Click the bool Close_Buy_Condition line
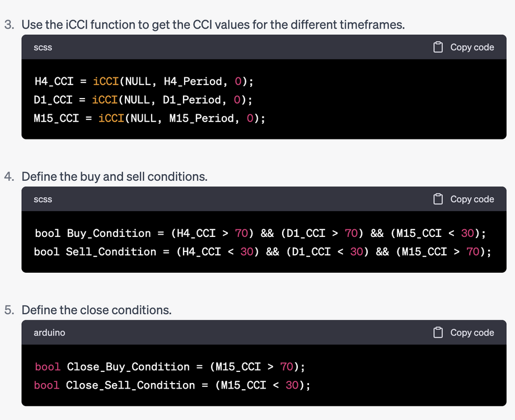This screenshot has width=515, height=420. tap(170, 366)
